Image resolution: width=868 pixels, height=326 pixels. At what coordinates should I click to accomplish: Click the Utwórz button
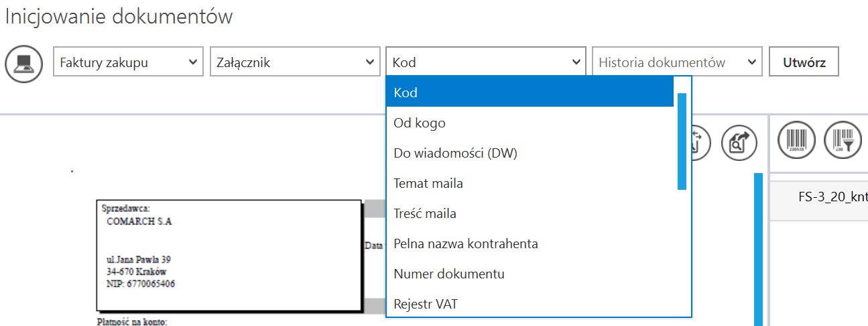[x=804, y=62]
